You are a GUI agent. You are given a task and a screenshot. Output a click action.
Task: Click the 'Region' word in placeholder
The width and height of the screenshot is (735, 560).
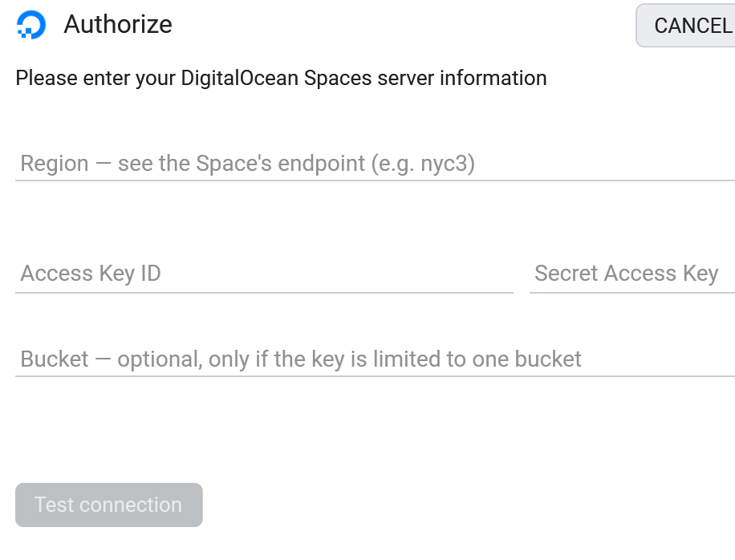55,164
